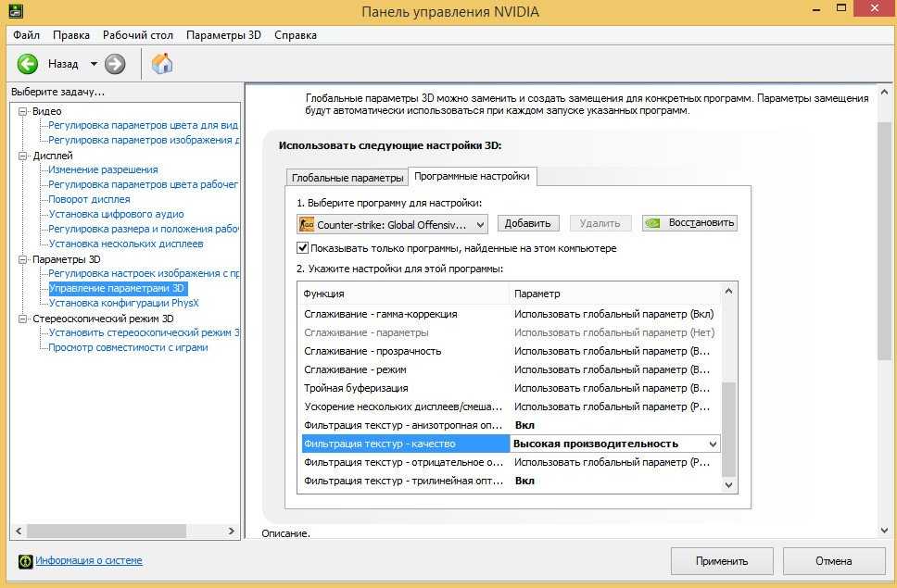This screenshot has width=897, height=588.
Task: Click the Добавить button
Action: click(528, 223)
